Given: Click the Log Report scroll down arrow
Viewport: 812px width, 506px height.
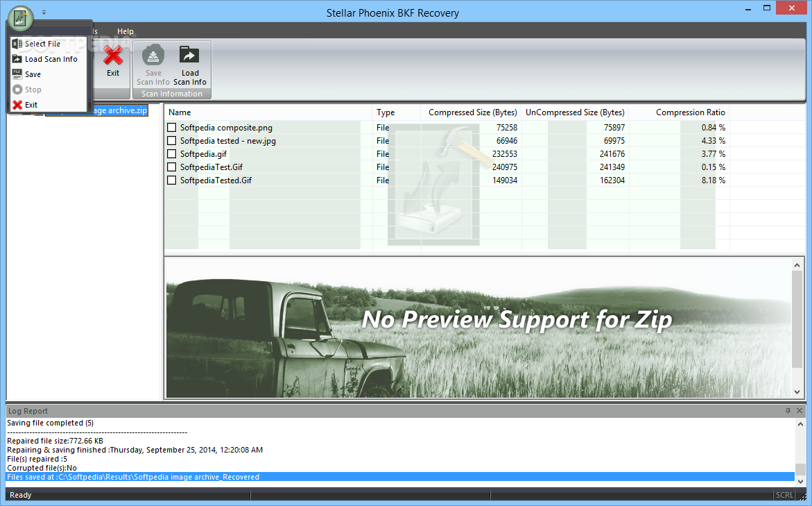Looking at the screenshot, I should pos(801,481).
